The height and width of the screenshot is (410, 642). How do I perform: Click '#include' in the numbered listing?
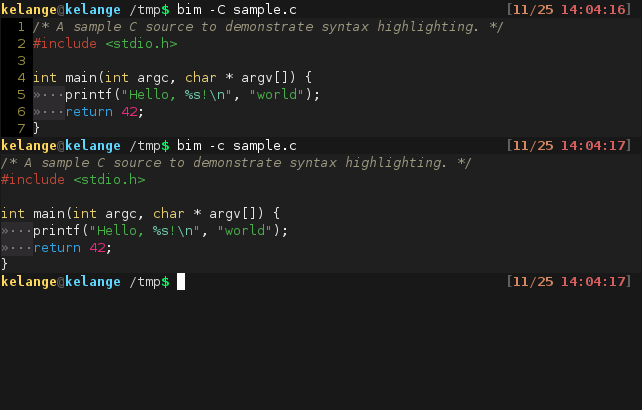coord(65,44)
